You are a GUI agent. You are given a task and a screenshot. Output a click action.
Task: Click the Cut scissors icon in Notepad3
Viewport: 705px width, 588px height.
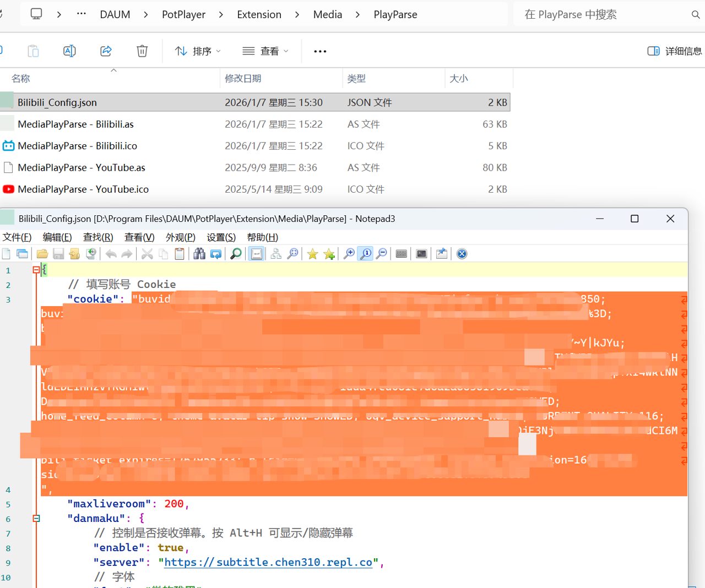147,254
